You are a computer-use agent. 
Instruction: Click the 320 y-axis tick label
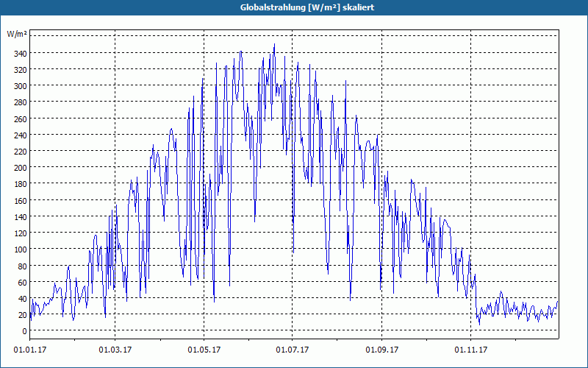(x=20, y=69)
